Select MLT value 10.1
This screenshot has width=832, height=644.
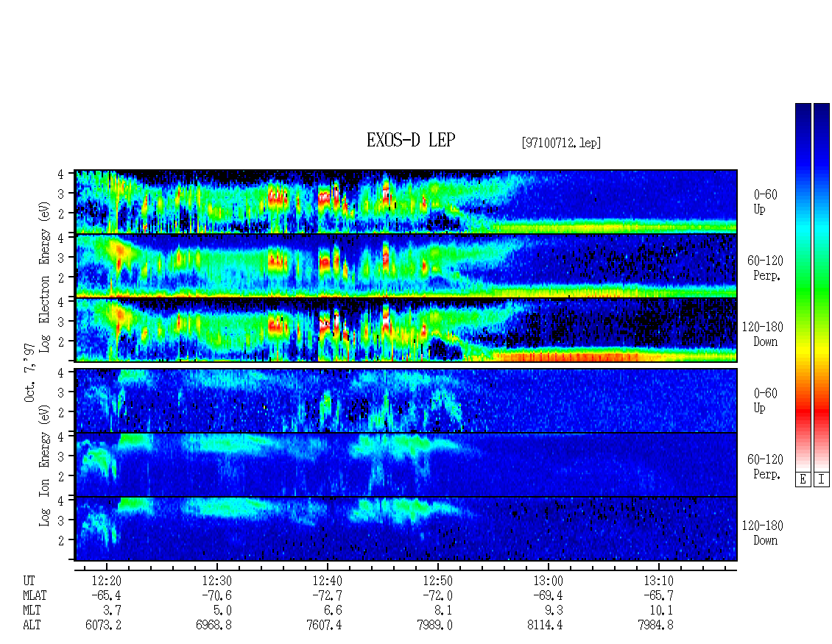click(662, 611)
